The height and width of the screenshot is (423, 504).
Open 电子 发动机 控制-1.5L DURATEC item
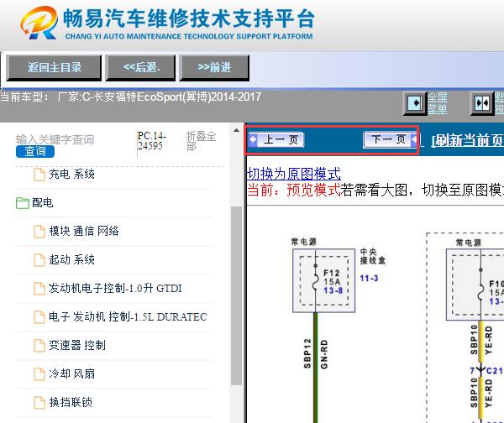[128, 316]
